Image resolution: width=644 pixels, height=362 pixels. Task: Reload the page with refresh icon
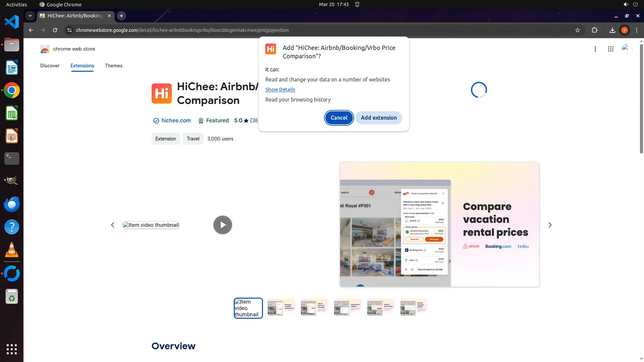click(55, 30)
